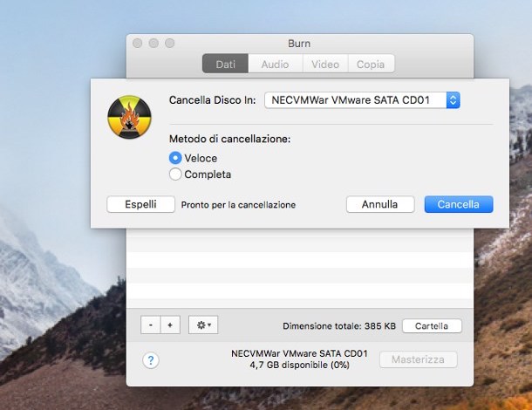The image size is (532, 410).
Task: Switch to the Dati tab
Action: pyautogui.click(x=226, y=64)
